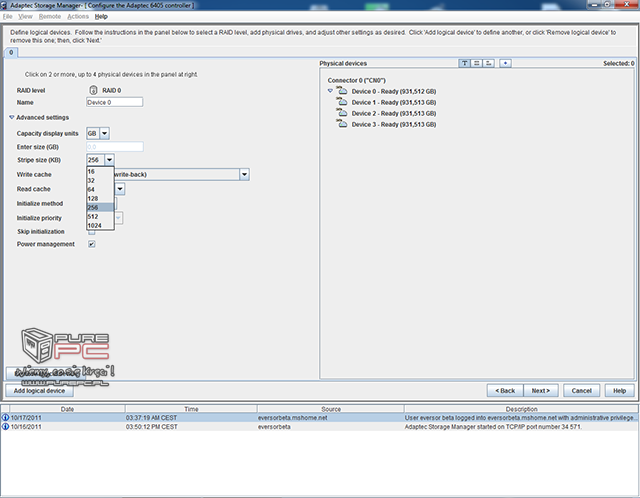The height and width of the screenshot is (498, 640).
Task: Choose stripe size 1024 from list
Action: (100, 225)
